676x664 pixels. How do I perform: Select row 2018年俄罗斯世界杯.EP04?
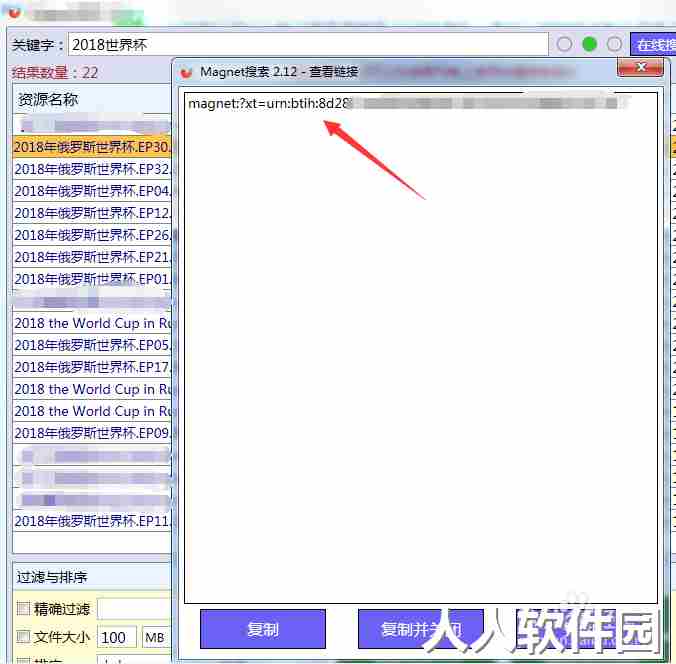(92, 191)
